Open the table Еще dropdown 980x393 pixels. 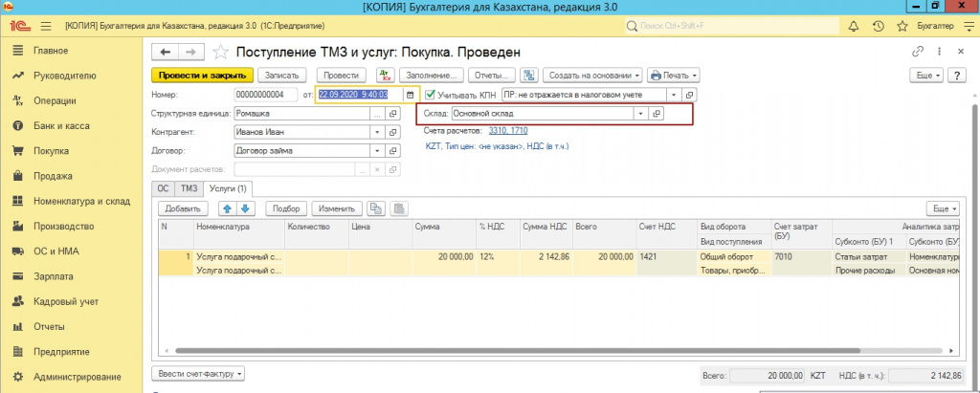pyautogui.click(x=945, y=208)
